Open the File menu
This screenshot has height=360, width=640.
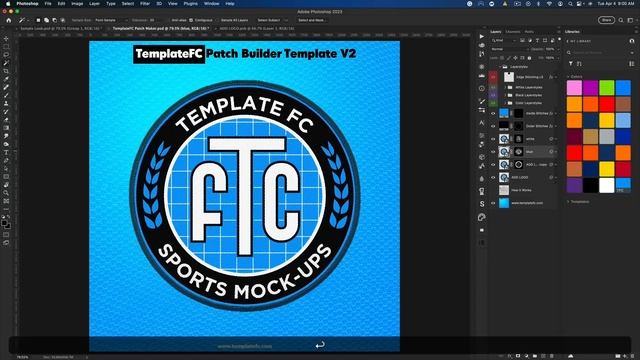[x=48, y=4]
